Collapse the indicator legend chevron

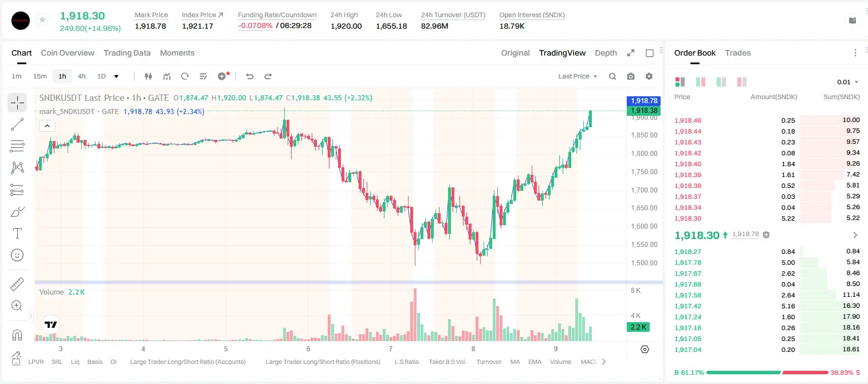(x=47, y=126)
